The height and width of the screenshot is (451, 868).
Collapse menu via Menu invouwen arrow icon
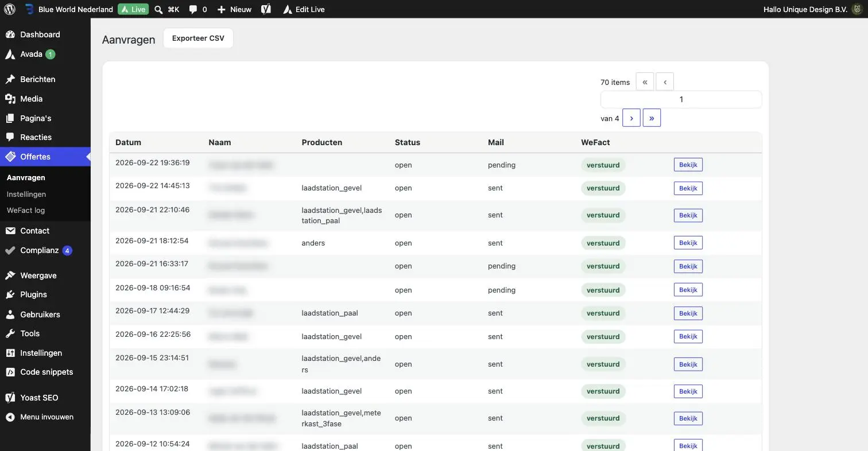[x=10, y=417]
